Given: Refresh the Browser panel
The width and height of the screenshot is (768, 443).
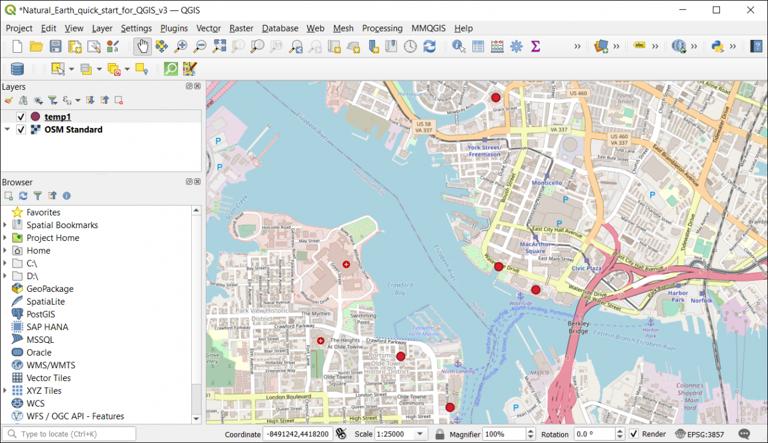Looking at the screenshot, I should [x=23, y=196].
